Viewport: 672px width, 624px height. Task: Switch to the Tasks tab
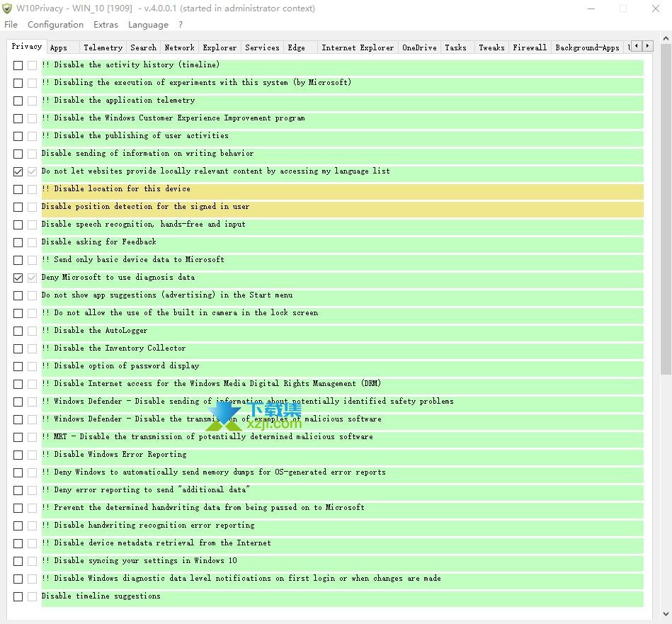(x=457, y=47)
